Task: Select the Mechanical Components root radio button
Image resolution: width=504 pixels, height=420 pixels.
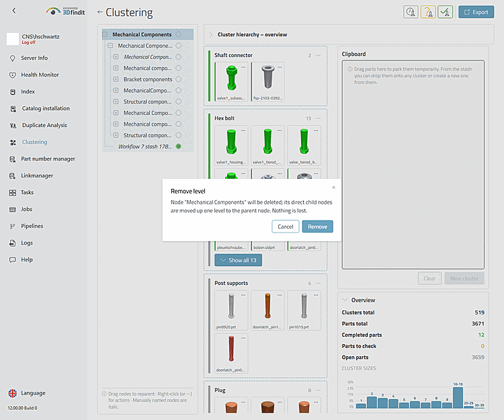Action: (x=179, y=34)
